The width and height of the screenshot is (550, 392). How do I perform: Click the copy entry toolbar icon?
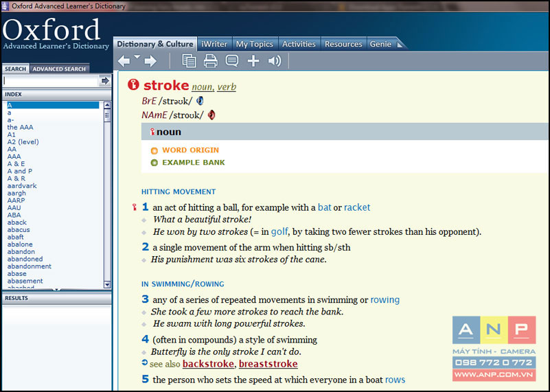click(x=189, y=60)
